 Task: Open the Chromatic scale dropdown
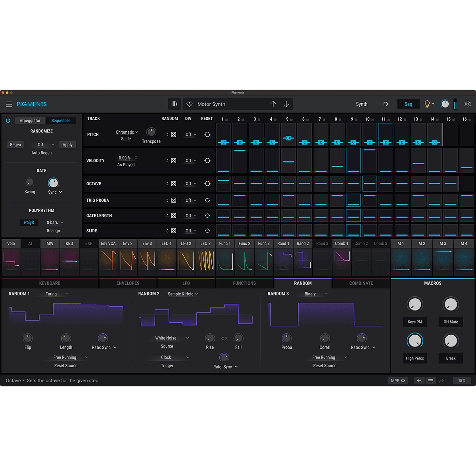pos(127,132)
